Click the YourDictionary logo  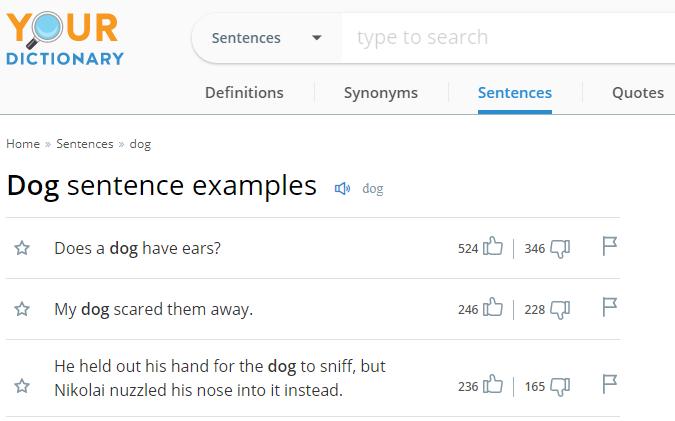pos(64,39)
